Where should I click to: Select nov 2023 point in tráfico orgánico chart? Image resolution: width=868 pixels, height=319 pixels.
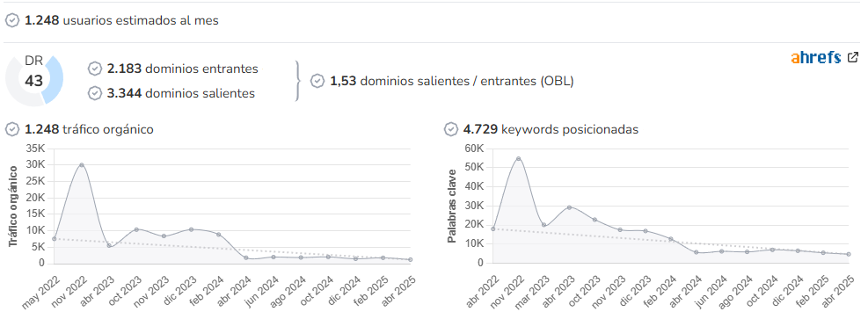[x=164, y=236]
